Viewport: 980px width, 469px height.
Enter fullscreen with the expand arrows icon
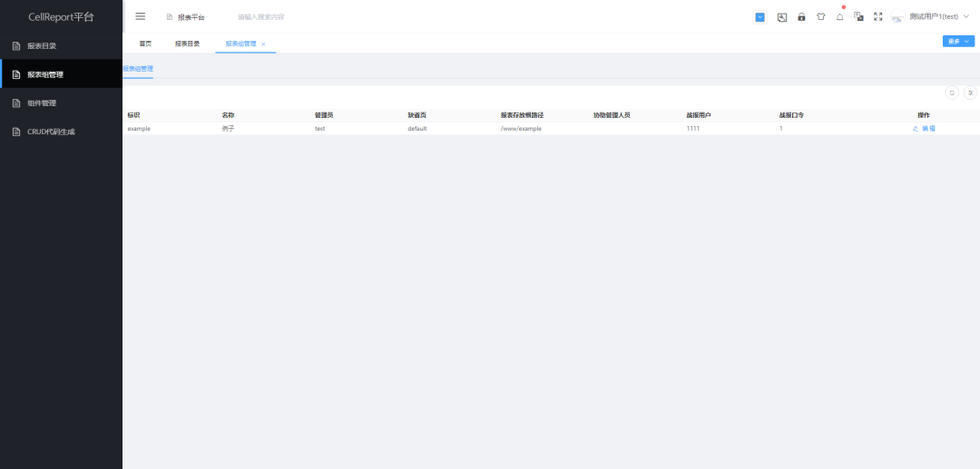(x=877, y=17)
